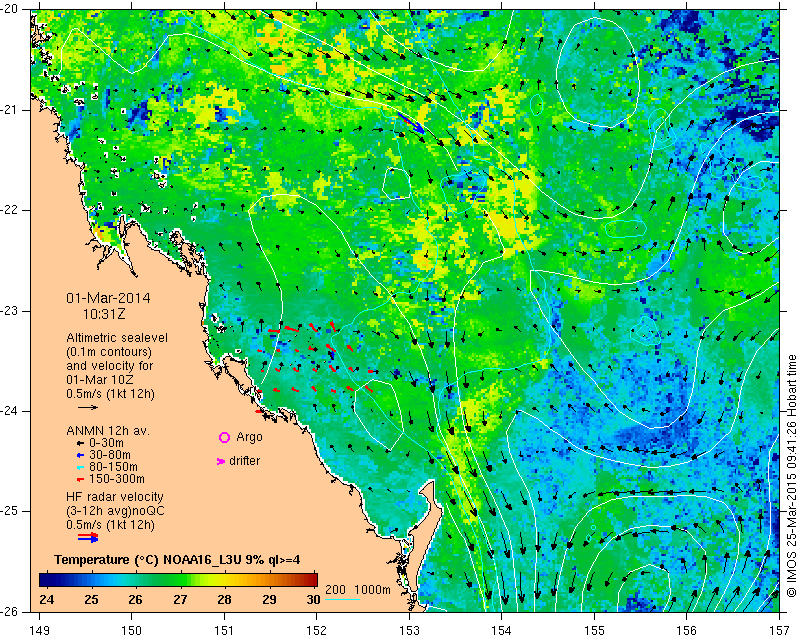Screen dimensions: 800x640
Task: Click the latitude axis label '-20'
Action: pyautogui.click(x=10, y=10)
